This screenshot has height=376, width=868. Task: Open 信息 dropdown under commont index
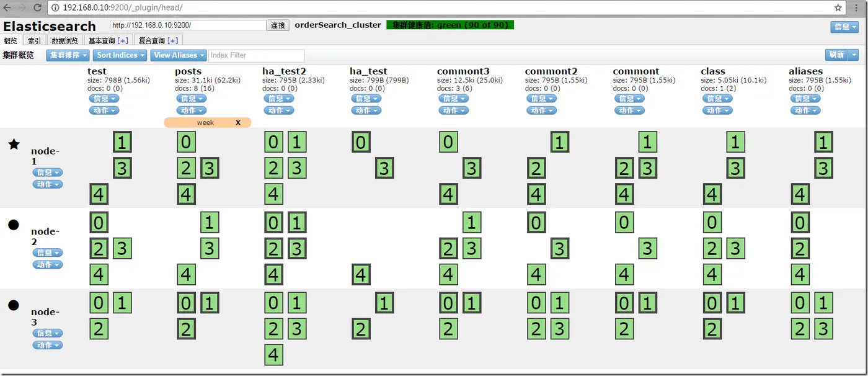click(x=630, y=99)
